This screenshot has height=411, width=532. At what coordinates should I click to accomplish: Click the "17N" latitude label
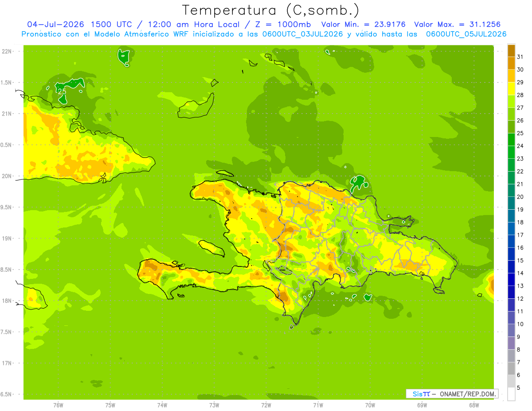coord(7,363)
